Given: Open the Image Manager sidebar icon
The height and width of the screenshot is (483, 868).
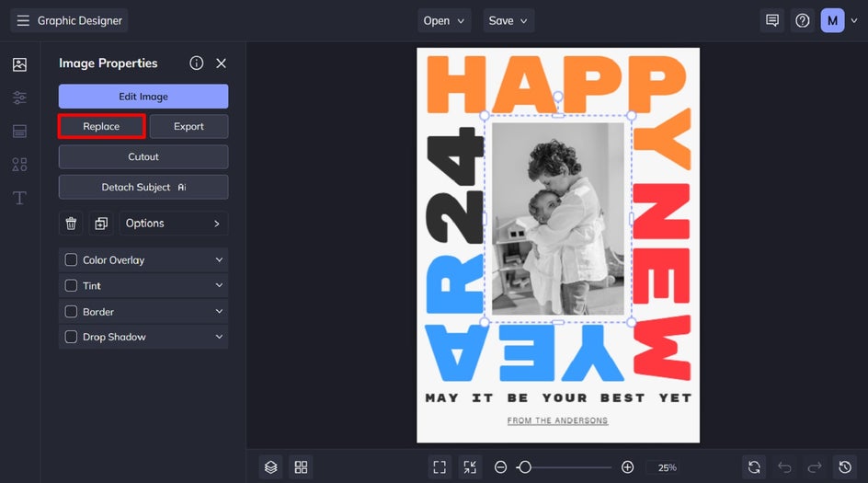Looking at the screenshot, I should [19, 64].
